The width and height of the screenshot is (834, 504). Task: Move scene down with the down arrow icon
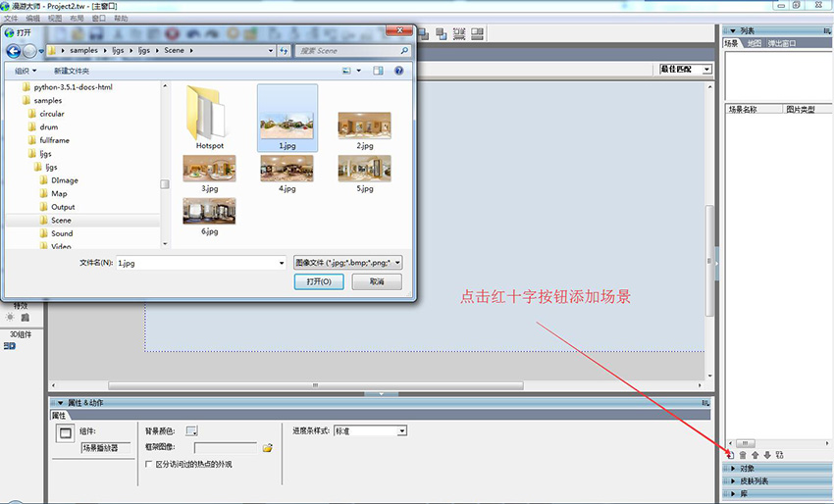pos(767,455)
